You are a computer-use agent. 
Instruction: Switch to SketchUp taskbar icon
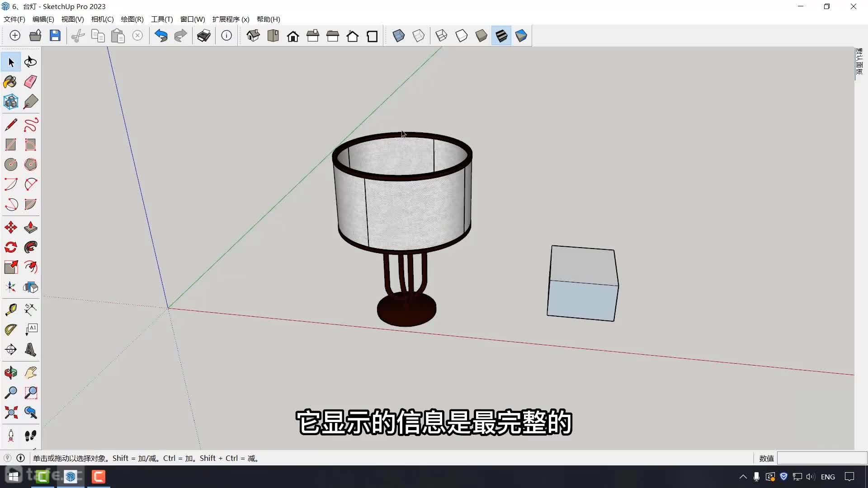pos(71,477)
